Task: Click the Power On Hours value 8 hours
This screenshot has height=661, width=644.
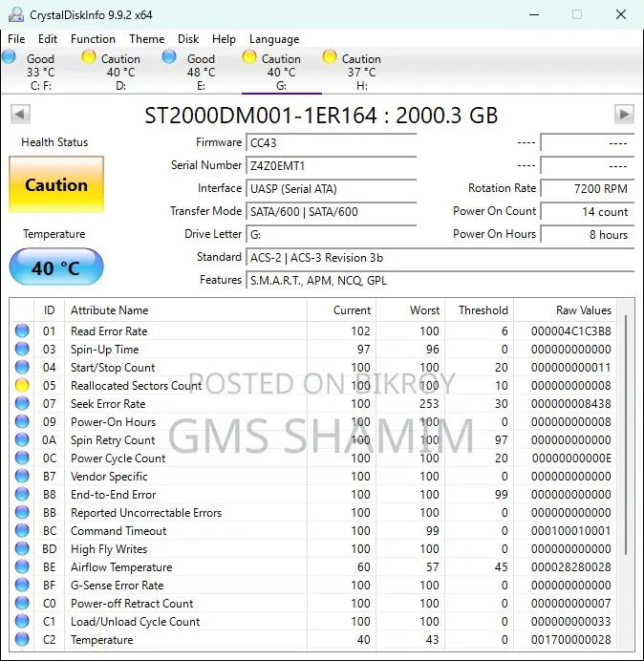Action: pos(587,234)
